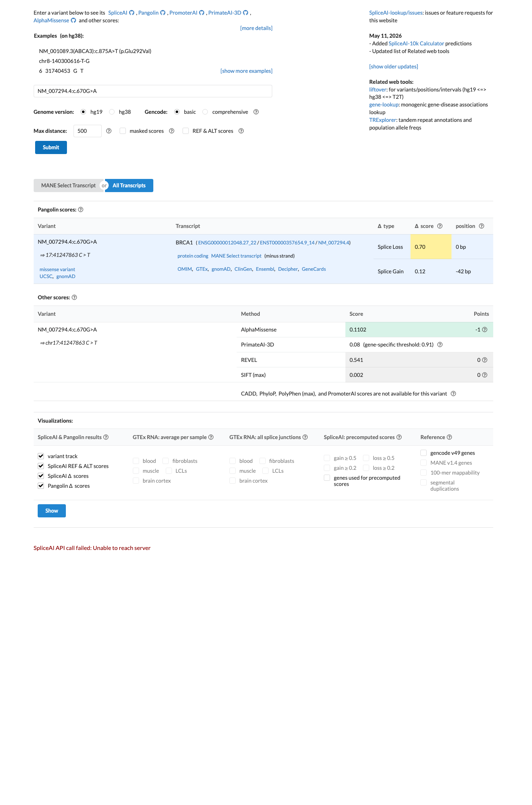Viewport: 532px width, 805px height.
Task: Open the ClinGen link for BRCA1
Action: click(x=243, y=269)
